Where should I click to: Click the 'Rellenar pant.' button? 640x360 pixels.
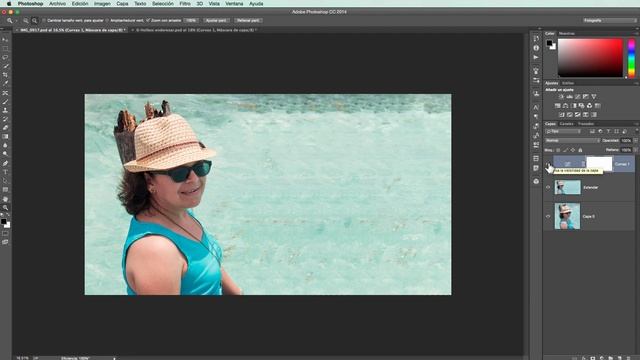tap(248, 20)
